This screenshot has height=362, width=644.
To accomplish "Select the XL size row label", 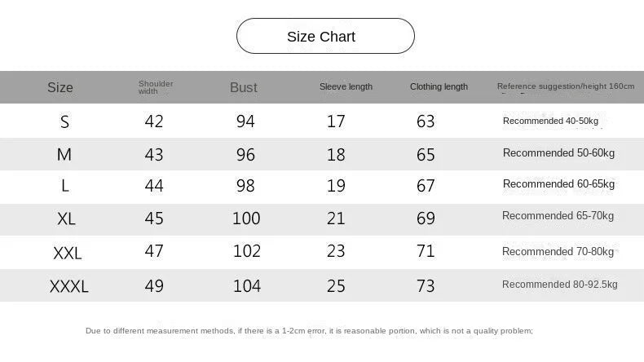I will (66, 219).
